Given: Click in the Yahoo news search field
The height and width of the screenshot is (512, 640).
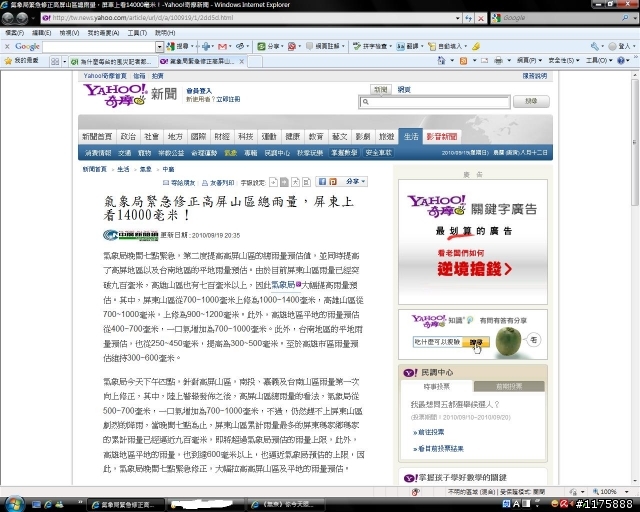Looking at the screenshot, I should click(435, 102).
